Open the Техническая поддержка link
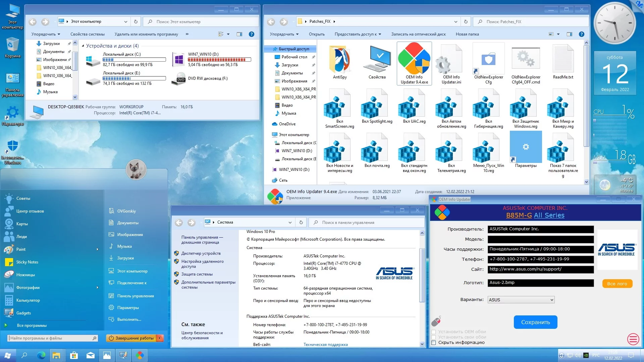644x362 pixels. tap(325, 345)
